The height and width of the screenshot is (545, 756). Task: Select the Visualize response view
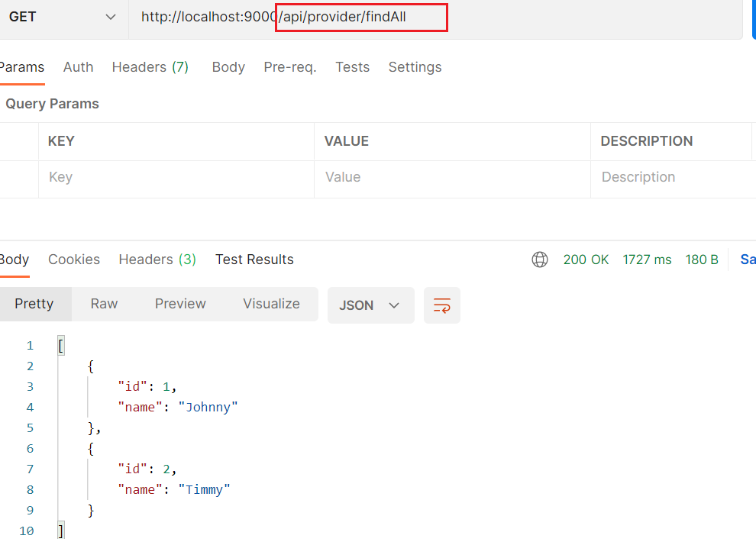tap(271, 304)
